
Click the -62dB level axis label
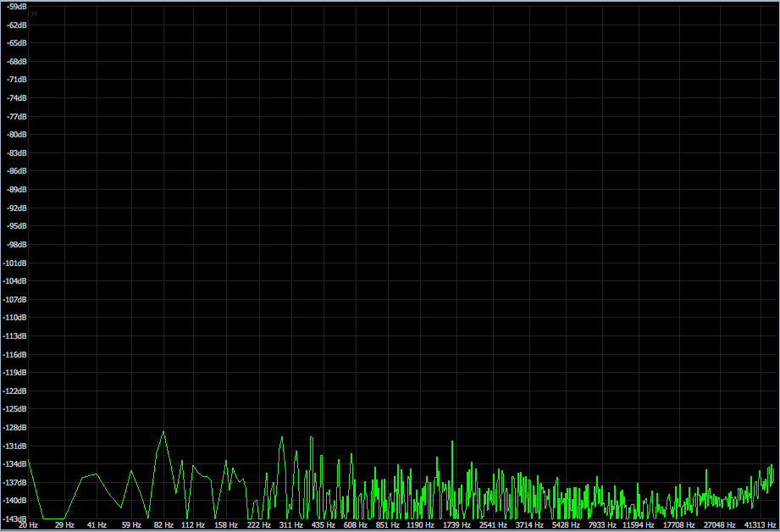click(x=17, y=25)
